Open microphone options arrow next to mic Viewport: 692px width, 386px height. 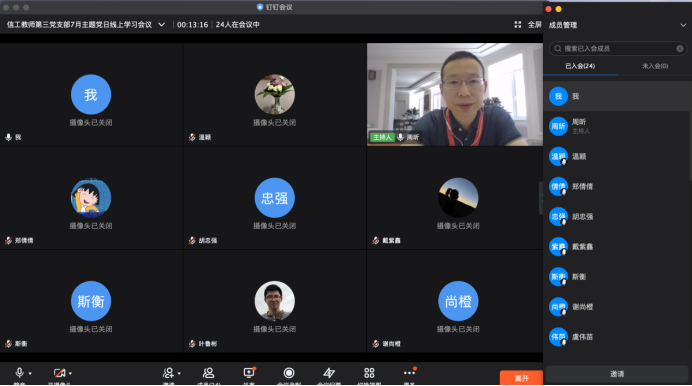point(30,374)
